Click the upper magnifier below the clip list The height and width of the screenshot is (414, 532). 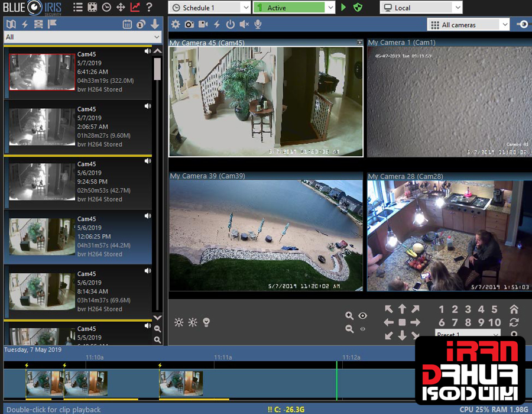(157, 329)
